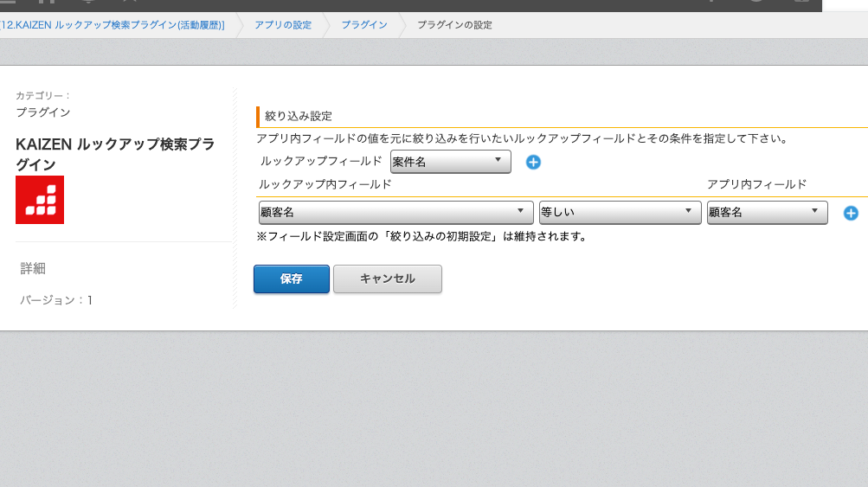Add condition row with plus icon beside 顧客名

(851, 213)
